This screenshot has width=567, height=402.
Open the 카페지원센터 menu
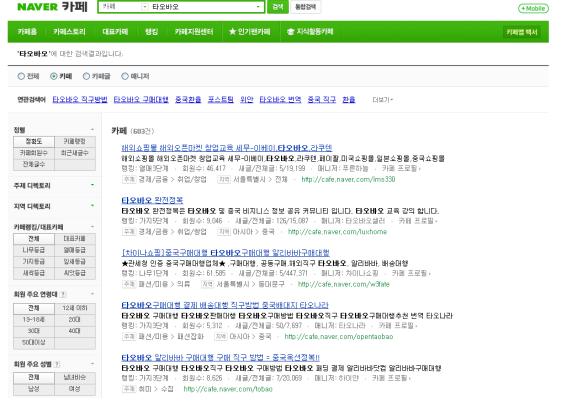[194, 32]
